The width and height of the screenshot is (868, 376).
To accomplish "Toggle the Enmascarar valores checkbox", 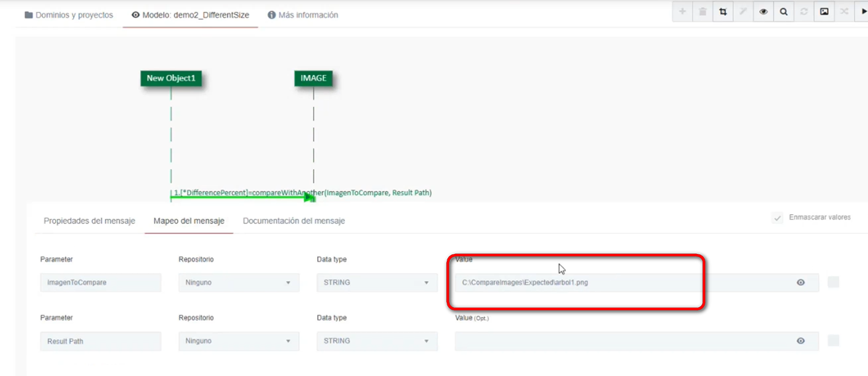I will click(778, 218).
